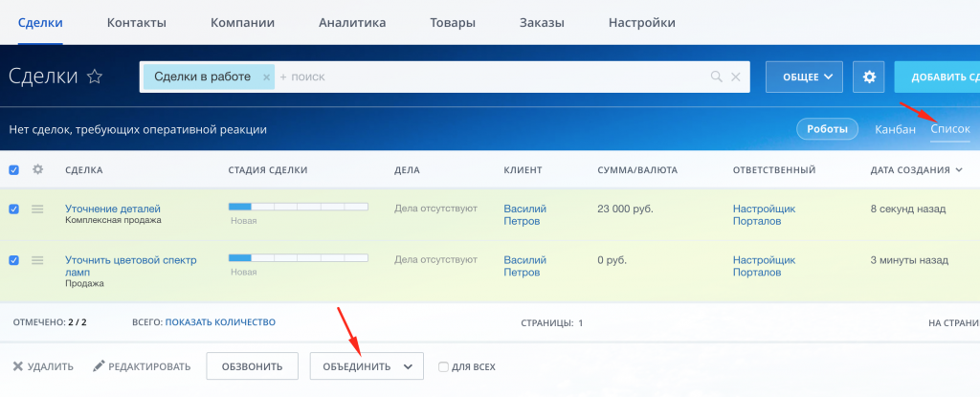Sort by the КЛИЕНТ column header
Image resolution: width=980 pixels, height=397 pixels.
(523, 170)
